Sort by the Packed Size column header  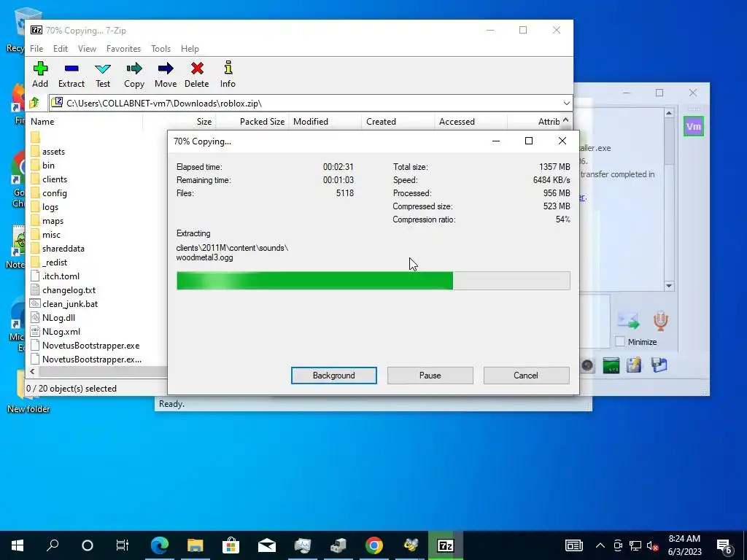pos(252,122)
